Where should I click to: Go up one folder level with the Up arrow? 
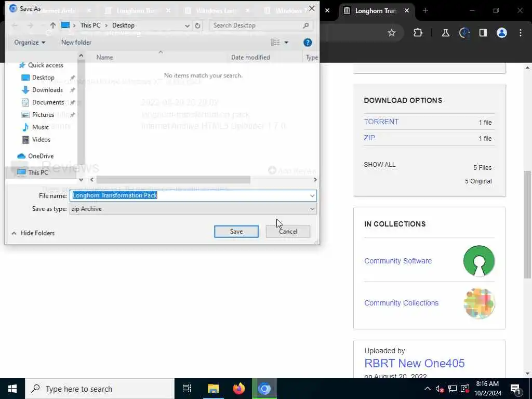[52, 25]
